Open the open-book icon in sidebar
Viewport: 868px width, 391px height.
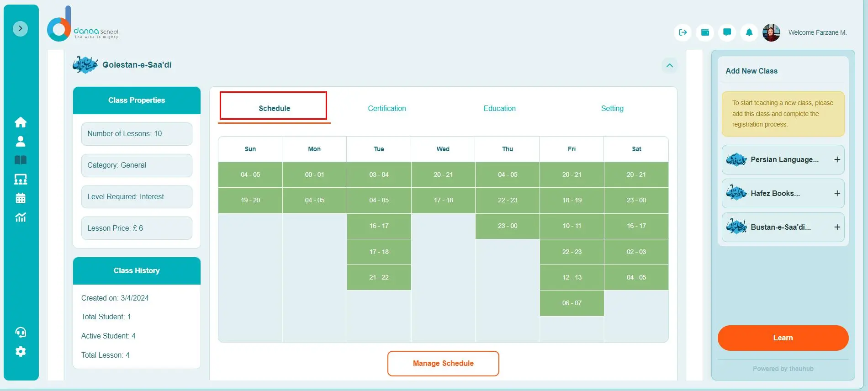point(21,160)
